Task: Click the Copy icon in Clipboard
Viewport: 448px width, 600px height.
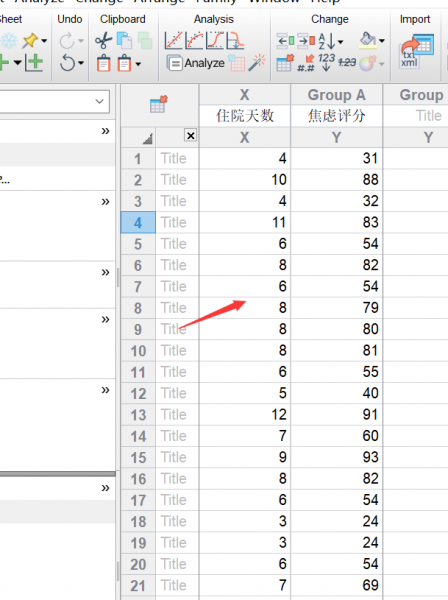Action: (124, 41)
